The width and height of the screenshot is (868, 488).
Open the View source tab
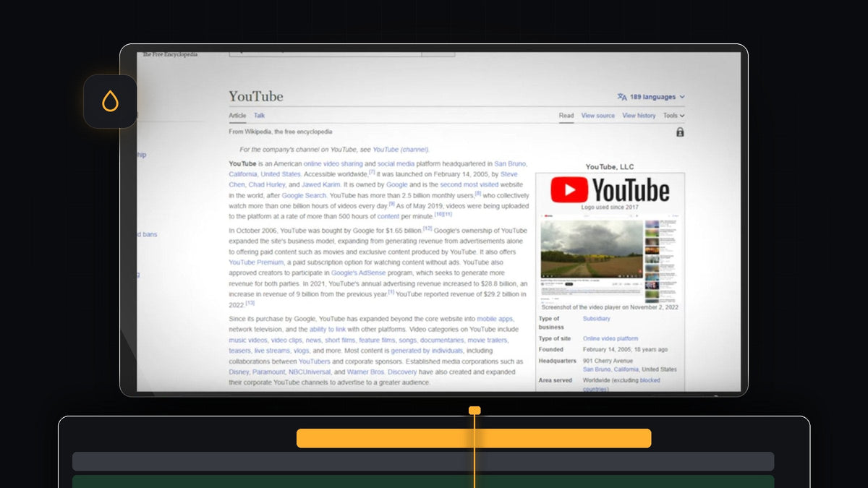tap(598, 116)
